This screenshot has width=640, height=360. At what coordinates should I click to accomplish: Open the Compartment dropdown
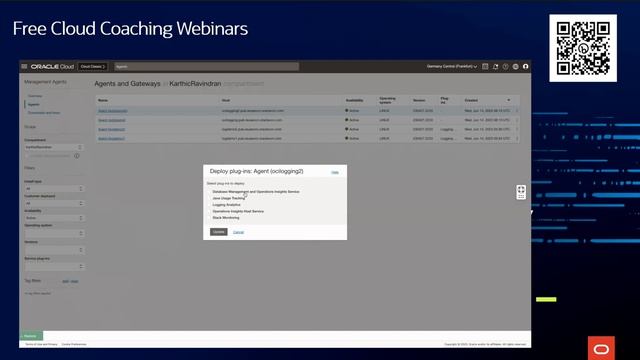pyautogui.click(x=53, y=147)
